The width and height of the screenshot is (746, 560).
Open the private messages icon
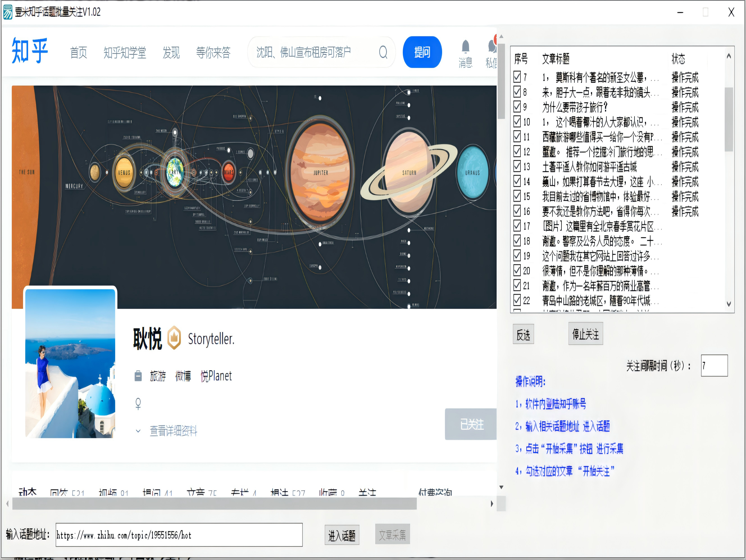tap(492, 46)
